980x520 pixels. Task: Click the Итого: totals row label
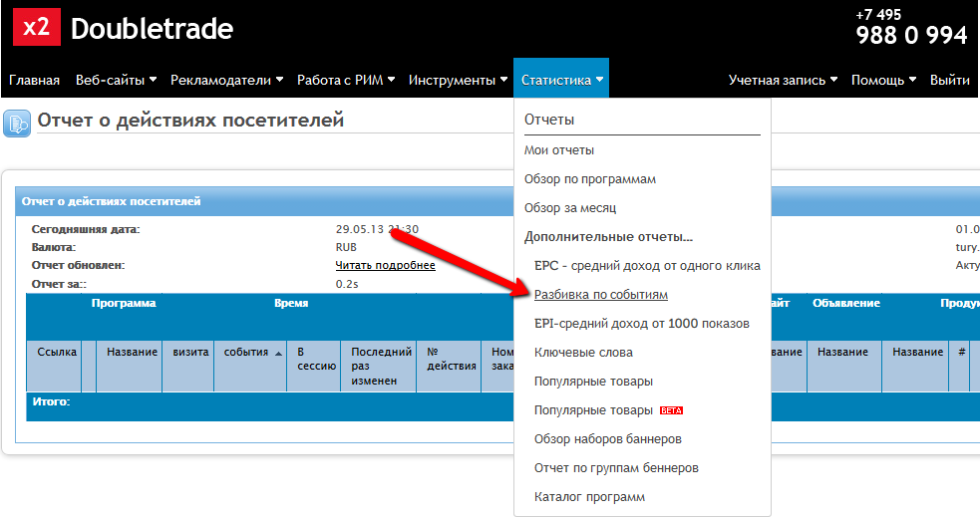(x=51, y=402)
